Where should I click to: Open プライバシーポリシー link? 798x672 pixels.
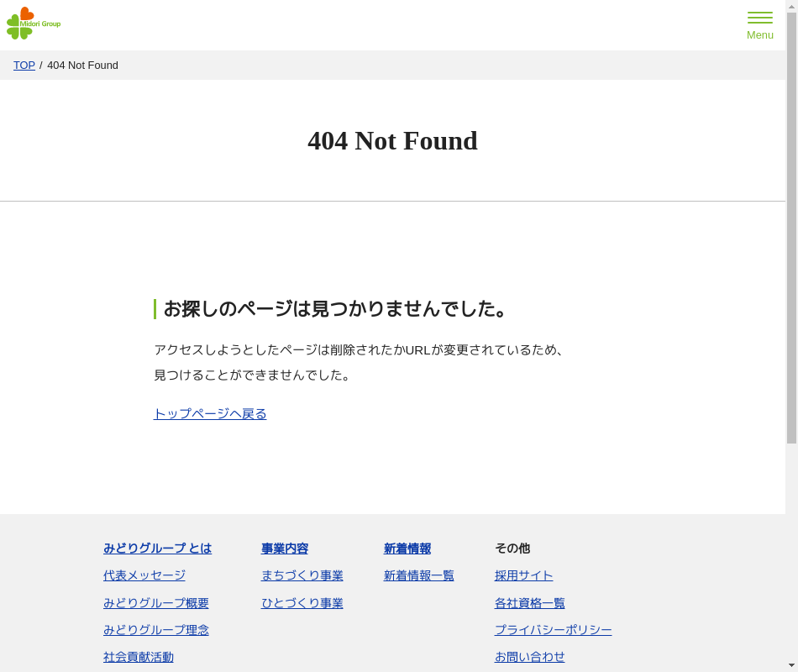coord(554,630)
